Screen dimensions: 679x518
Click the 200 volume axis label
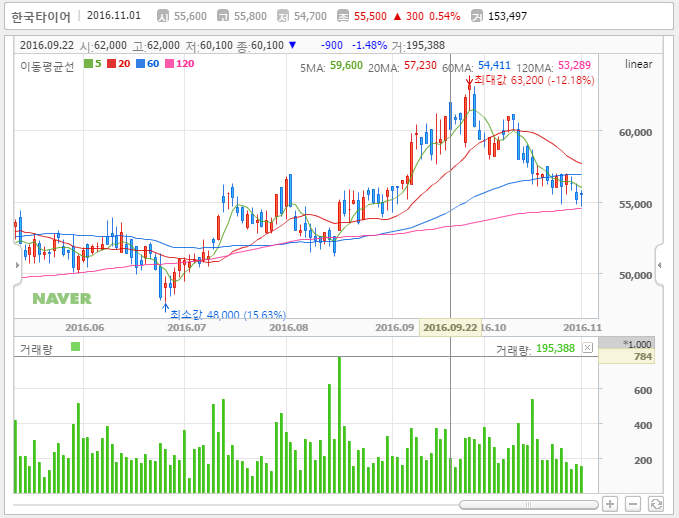coord(643,460)
